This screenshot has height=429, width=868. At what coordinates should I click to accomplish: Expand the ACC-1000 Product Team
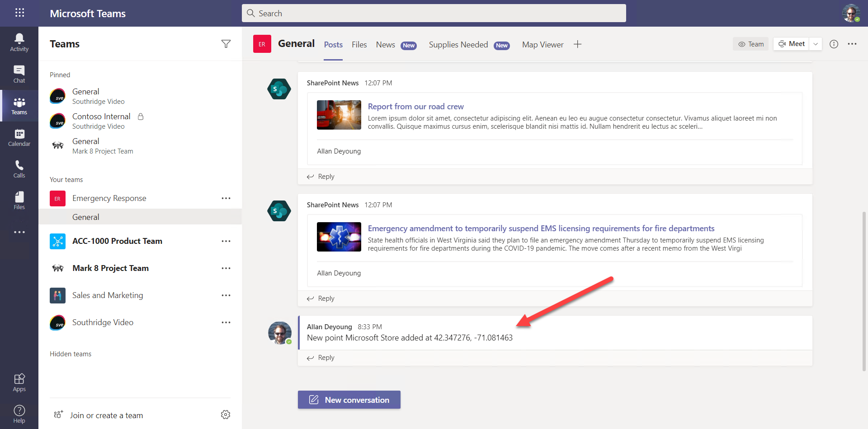117,241
